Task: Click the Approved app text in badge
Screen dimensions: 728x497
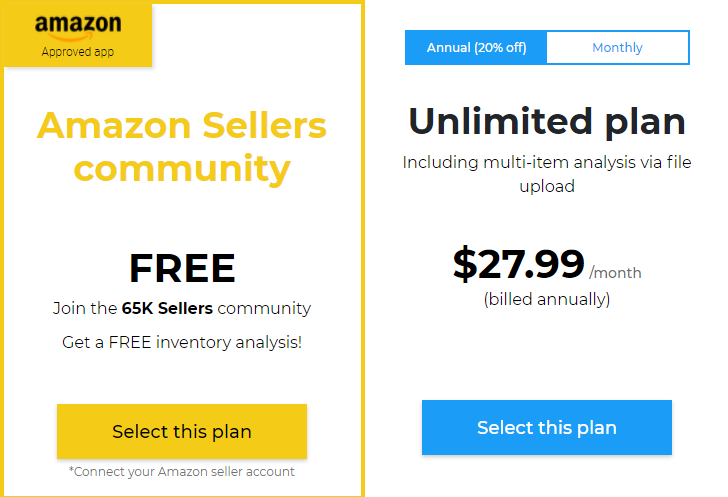Action: coord(78,52)
